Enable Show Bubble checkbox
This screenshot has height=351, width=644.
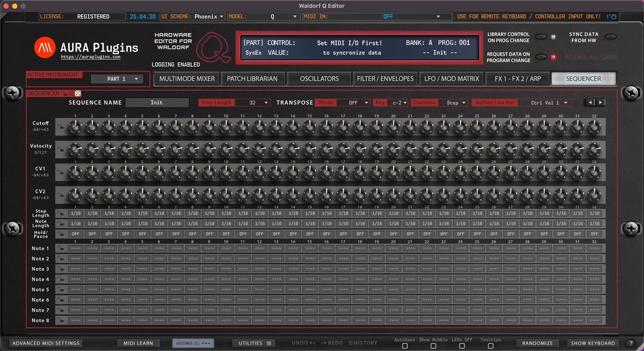(x=433, y=346)
